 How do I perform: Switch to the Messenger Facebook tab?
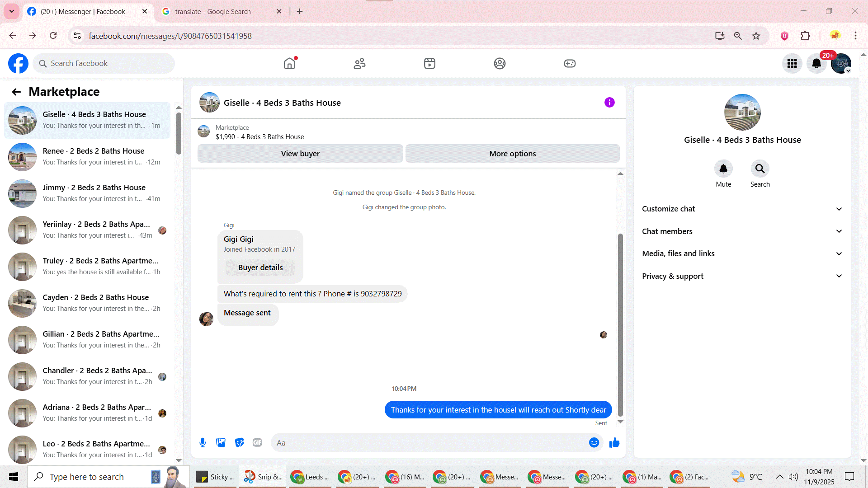(x=87, y=12)
